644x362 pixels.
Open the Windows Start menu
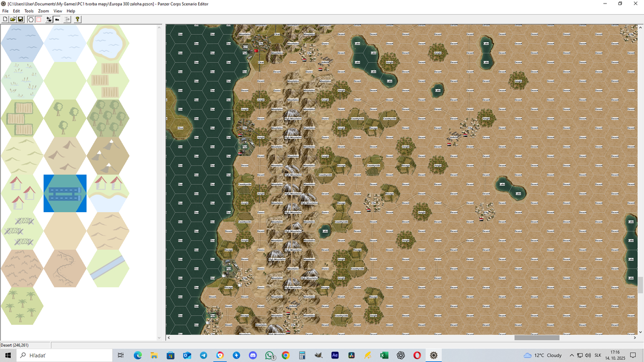(x=8, y=355)
